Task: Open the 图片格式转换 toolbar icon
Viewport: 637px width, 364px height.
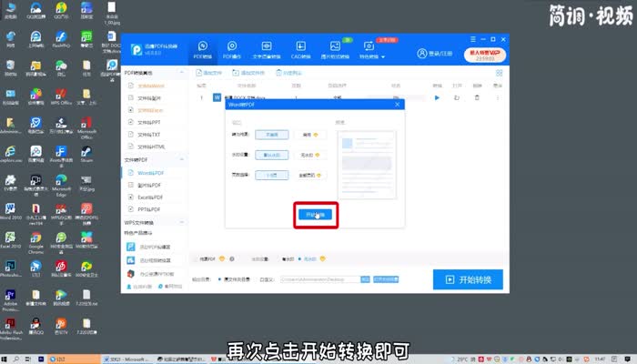Action: pos(336,49)
